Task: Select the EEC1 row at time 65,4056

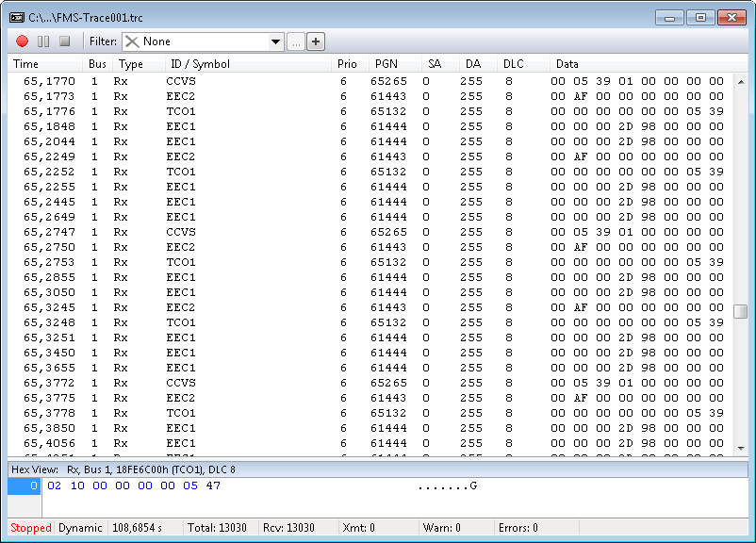Action: [x=370, y=443]
